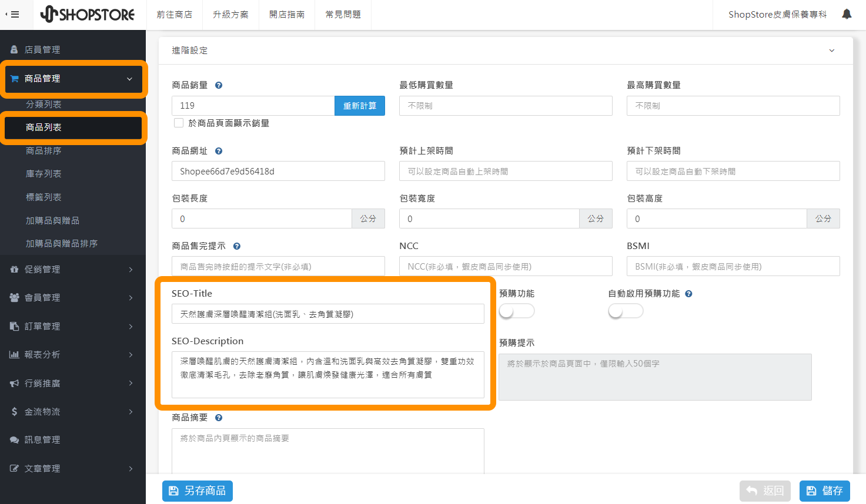Focus the 商品摘要 text area

328,451
